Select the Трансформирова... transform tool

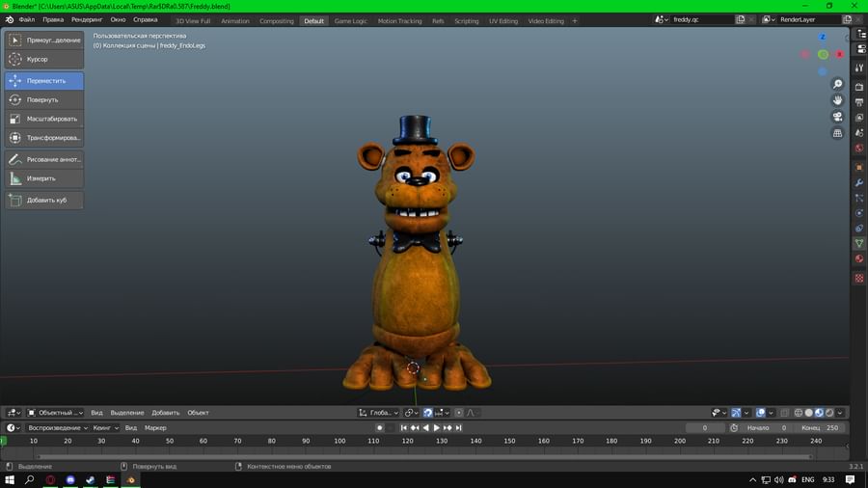44,137
